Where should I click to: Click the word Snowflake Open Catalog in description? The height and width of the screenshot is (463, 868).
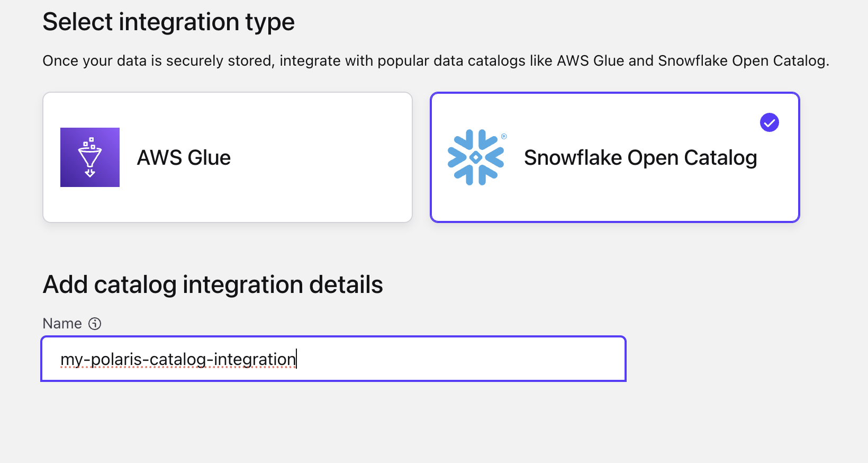pyautogui.click(x=742, y=61)
